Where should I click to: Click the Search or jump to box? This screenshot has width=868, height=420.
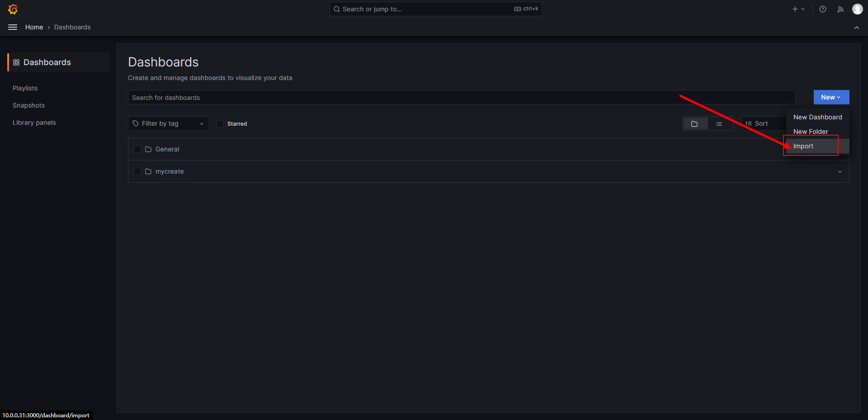point(436,9)
